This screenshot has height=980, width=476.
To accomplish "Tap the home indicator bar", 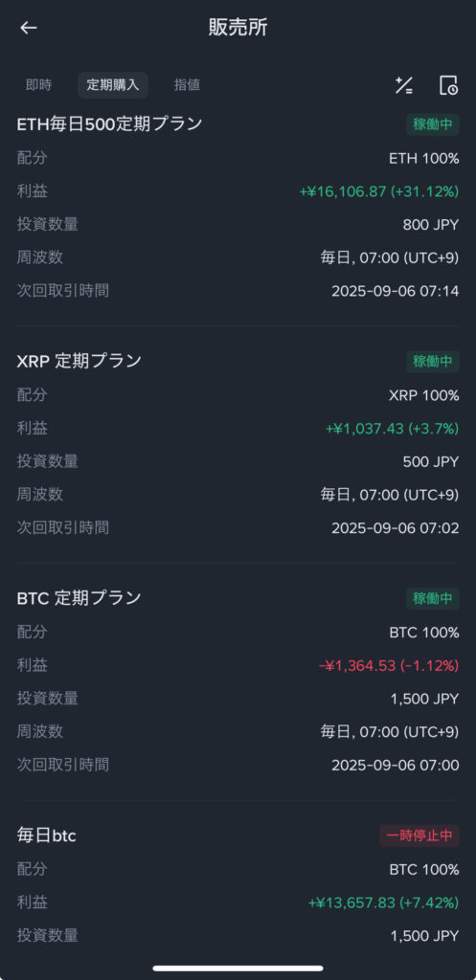I will (238, 969).
